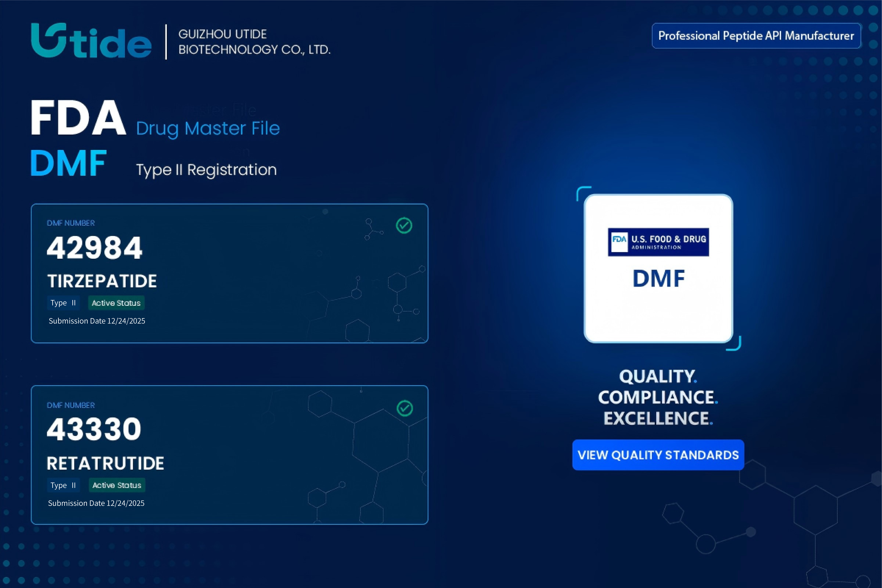The height and width of the screenshot is (588, 882).
Task: Click the TIRZEPATIDE product name
Action: click(x=102, y=281)
